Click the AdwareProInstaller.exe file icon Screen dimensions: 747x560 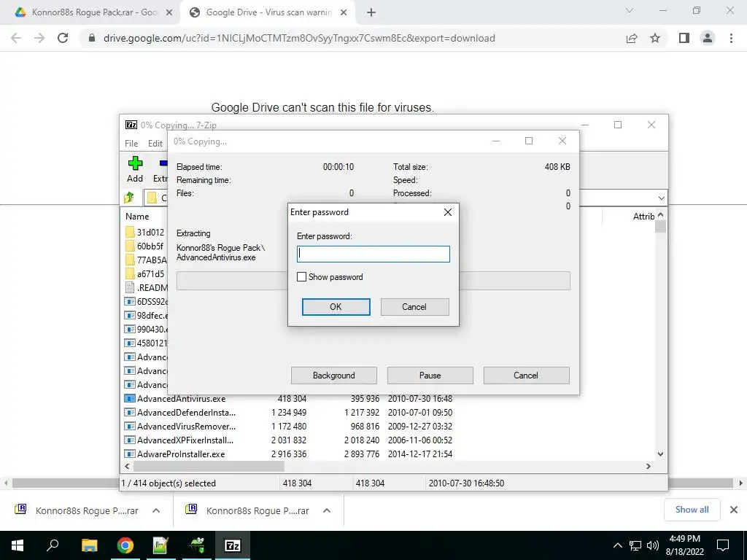130,454
